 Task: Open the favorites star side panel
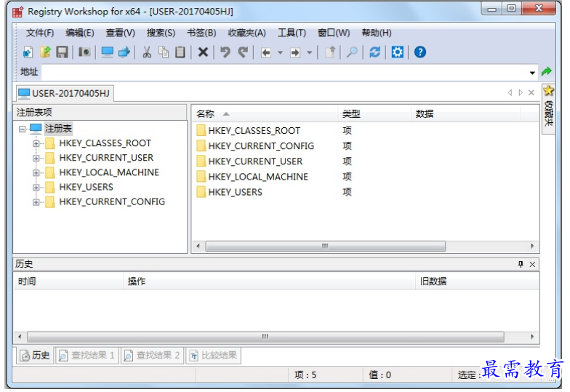point(548,109)
